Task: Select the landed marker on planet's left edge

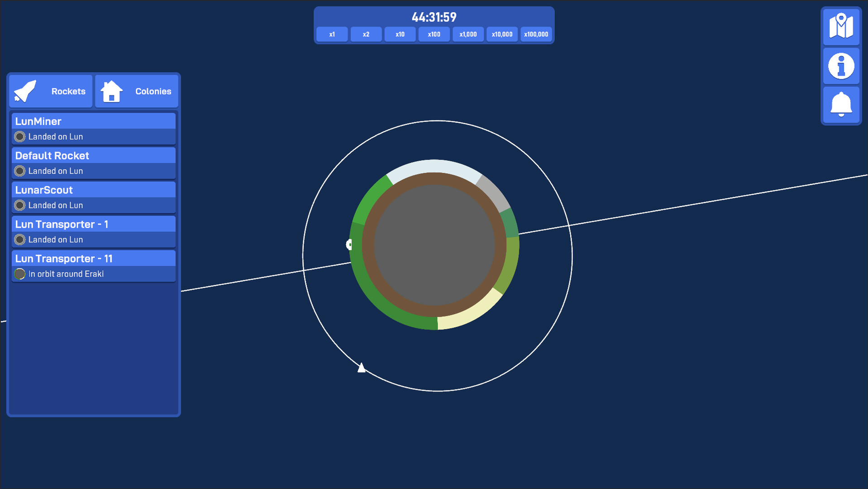Action: click(x=349, y=244)
